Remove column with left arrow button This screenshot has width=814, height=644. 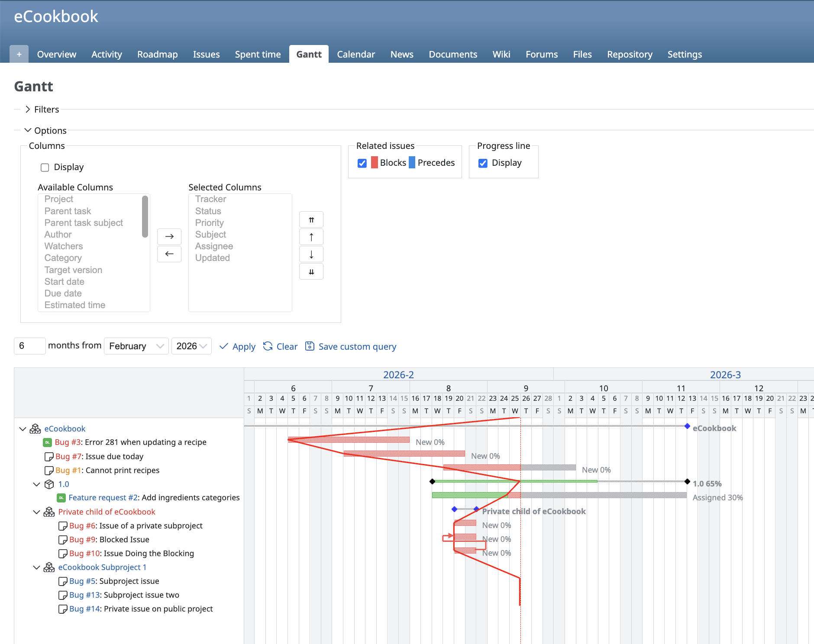coord(169,254)
